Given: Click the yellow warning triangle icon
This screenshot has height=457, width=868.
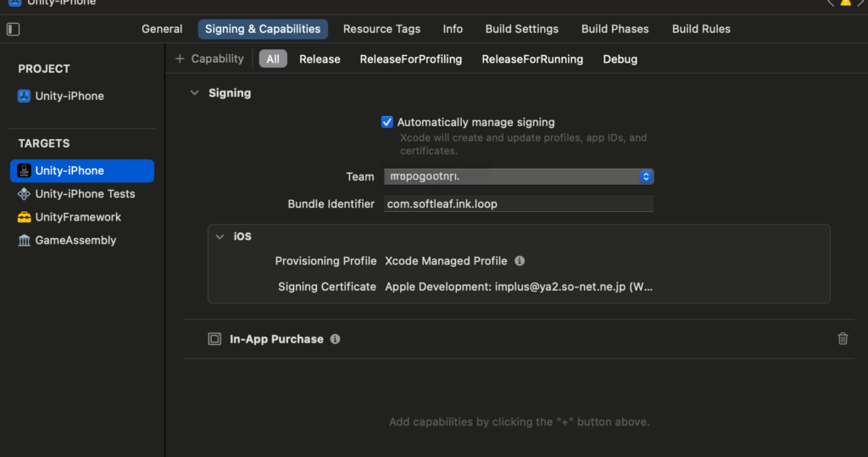Looking at the screenshot, I should 845,3.
